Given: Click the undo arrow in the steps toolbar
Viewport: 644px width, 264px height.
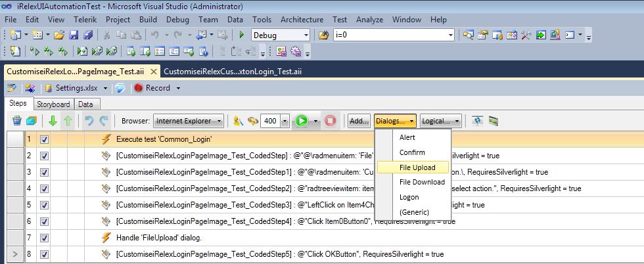Looking at the screenshot, I should [x=89, y=121].
